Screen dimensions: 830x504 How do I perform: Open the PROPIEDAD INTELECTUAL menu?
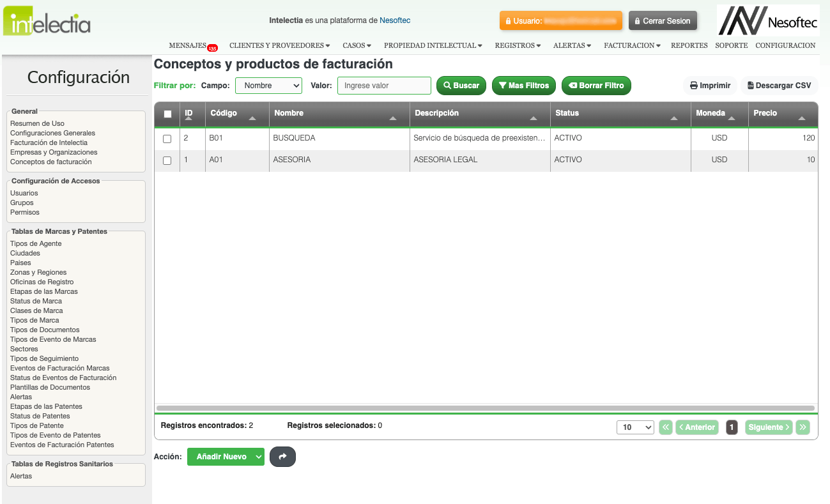pos(433,46)
